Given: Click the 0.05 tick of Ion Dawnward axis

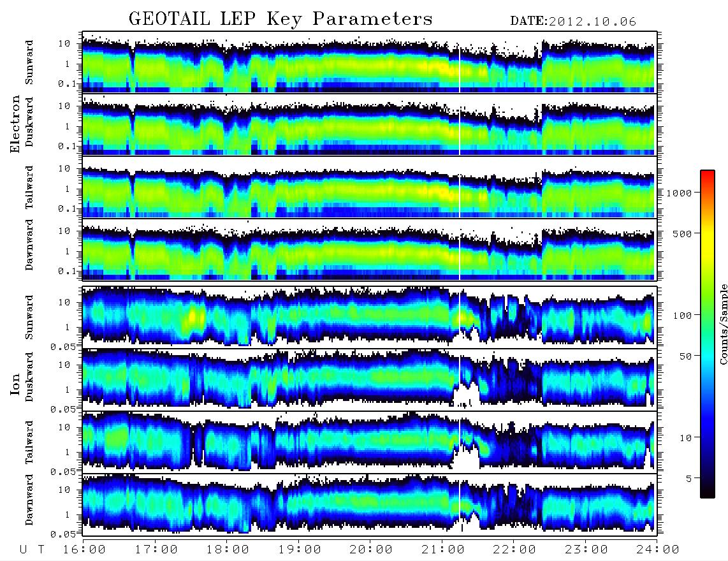Looking at the screenshot, I should [x=64, y=534].
